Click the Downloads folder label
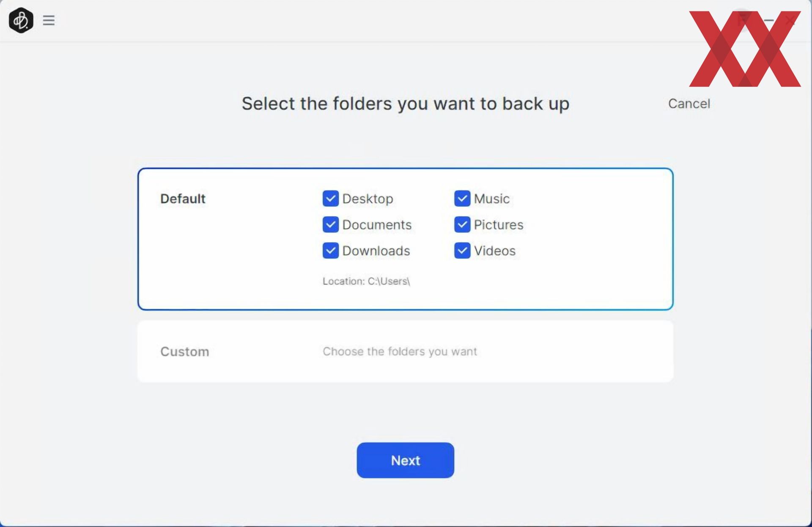The height and width of the screenshot is (527, 812). 376,251
